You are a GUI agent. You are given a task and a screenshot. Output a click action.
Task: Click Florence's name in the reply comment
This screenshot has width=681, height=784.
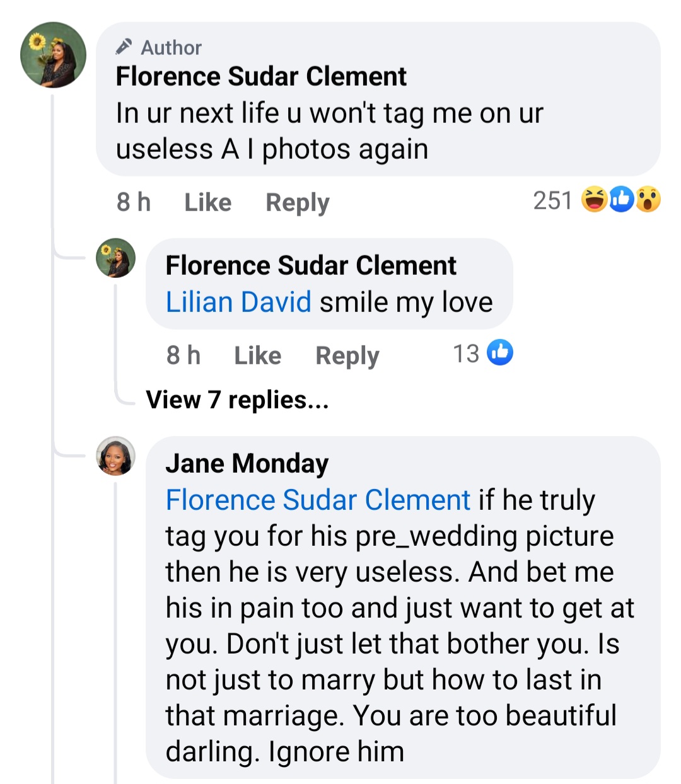coord(310,265)
